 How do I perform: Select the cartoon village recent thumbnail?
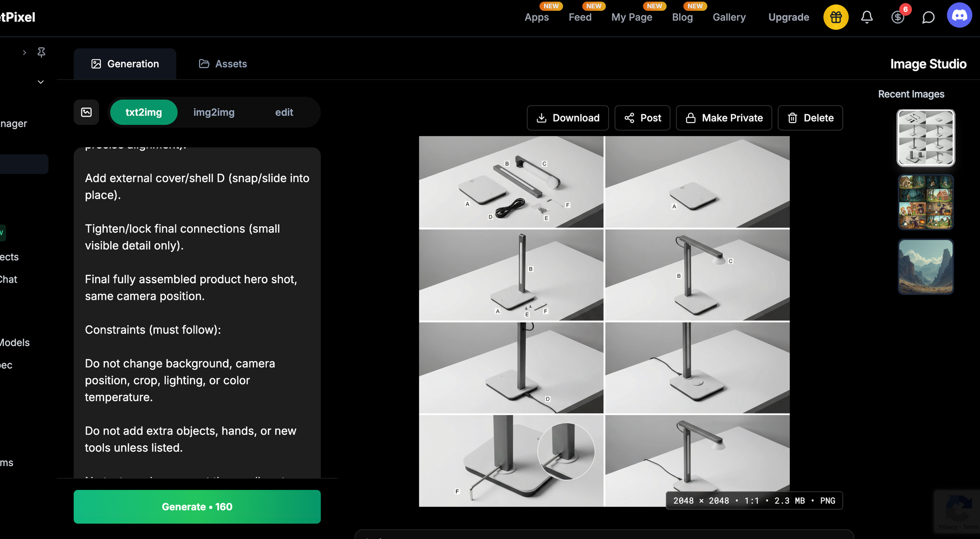925,202
